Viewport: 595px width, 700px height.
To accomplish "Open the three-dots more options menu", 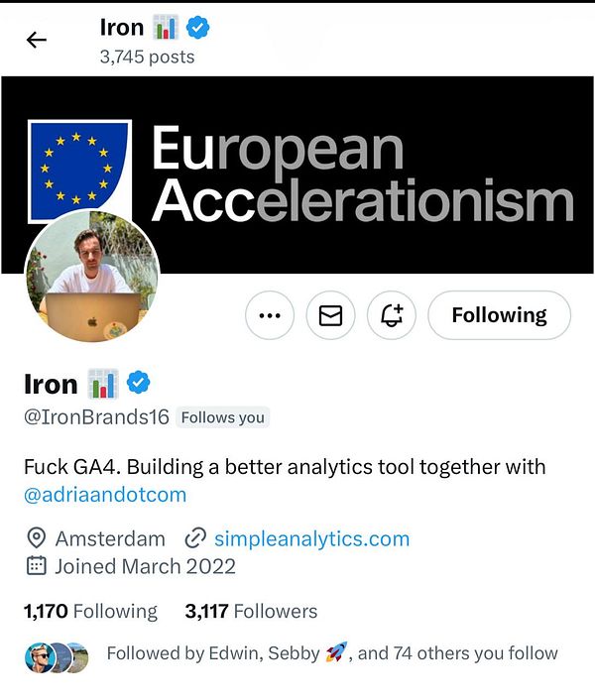I will pyautogui.click(x=270, y=315).
